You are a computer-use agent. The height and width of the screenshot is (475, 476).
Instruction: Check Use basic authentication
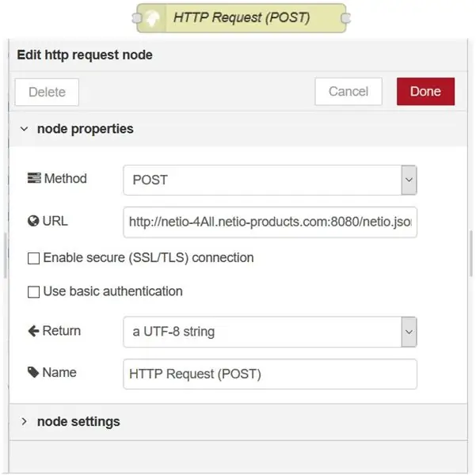[33, 292]
